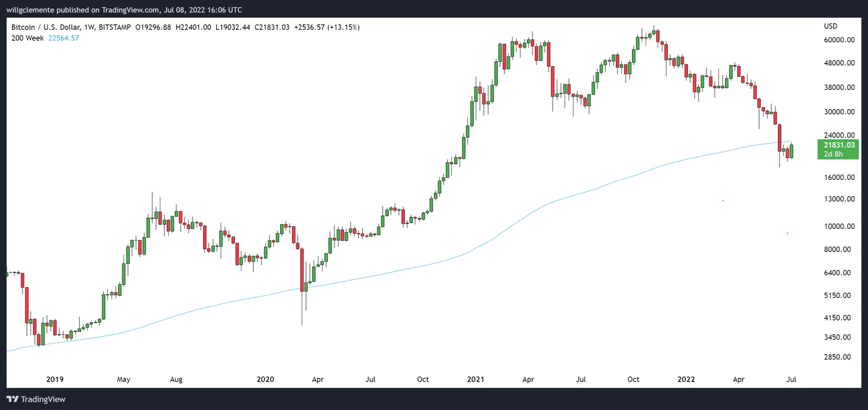
Task: Open the Bitcoin / U.S. Dollar symbol title
Action: [49, 27]
